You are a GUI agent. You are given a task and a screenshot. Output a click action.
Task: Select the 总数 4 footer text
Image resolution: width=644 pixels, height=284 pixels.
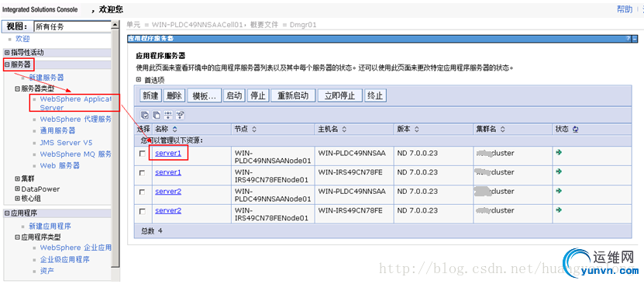[152, 230]
